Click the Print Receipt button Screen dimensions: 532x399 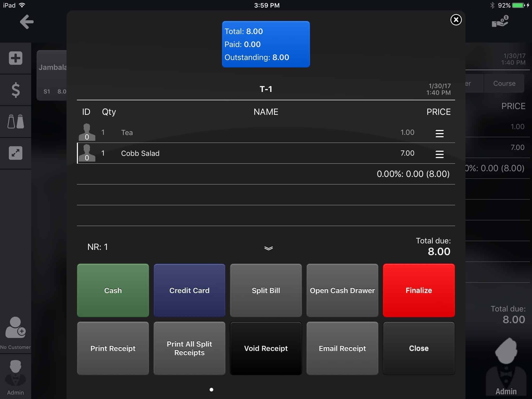[x=113, y=348]
